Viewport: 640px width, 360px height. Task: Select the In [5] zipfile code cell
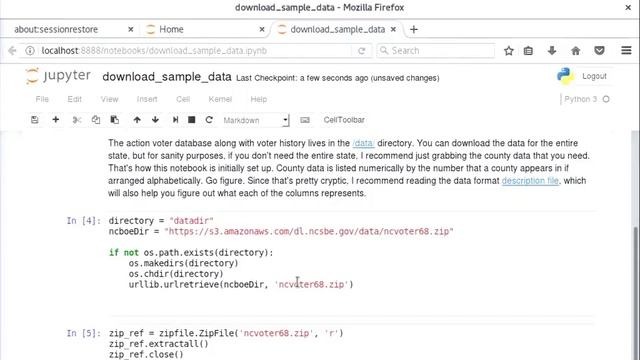point(351,343)
